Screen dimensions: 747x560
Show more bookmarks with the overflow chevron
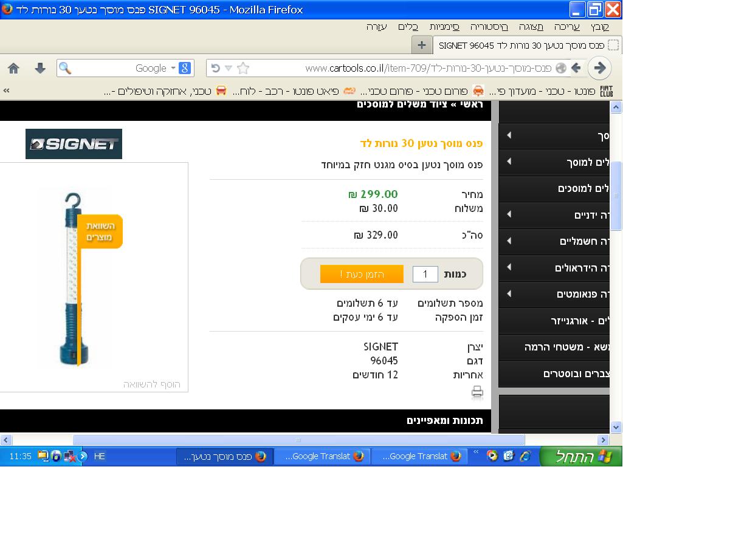[x=7, y=90]
